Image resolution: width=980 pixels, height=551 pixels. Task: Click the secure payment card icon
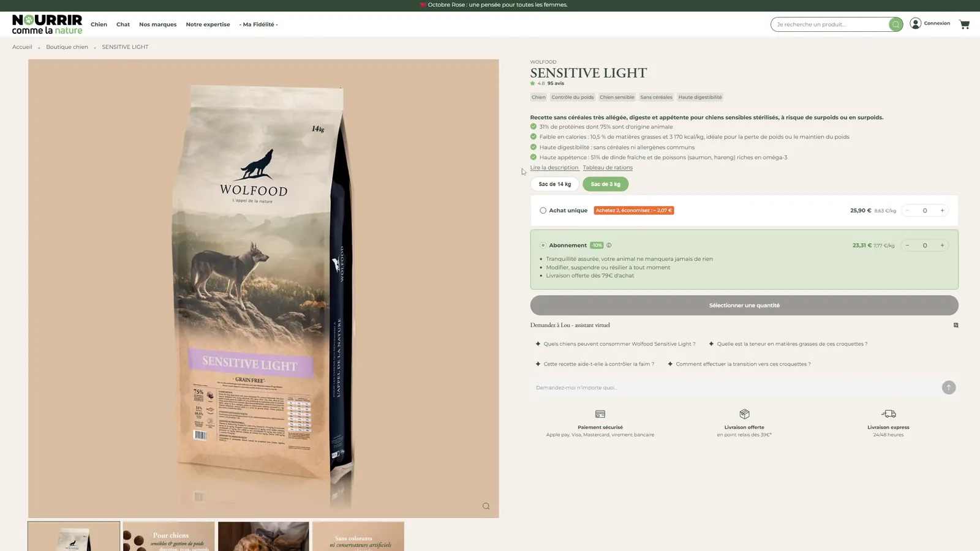pyautogui.click(x=600, y=414)
